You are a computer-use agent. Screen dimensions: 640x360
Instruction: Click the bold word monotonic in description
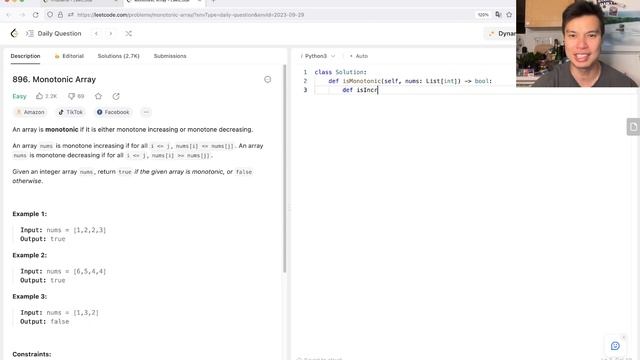(61, 129)
